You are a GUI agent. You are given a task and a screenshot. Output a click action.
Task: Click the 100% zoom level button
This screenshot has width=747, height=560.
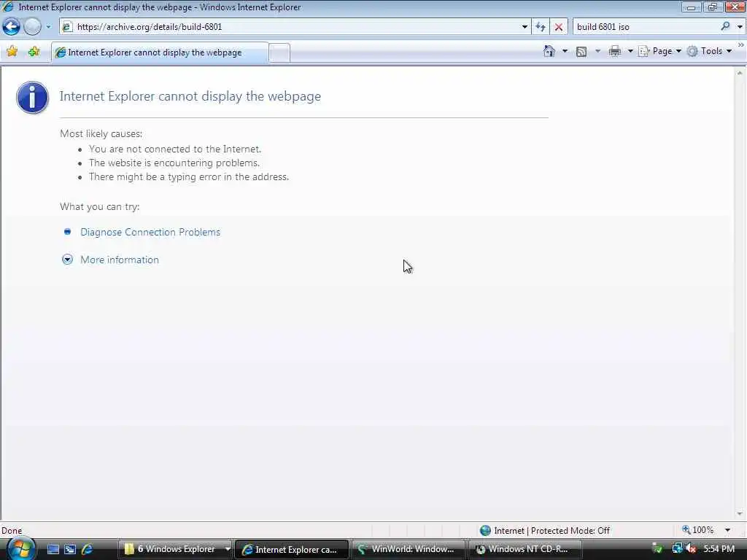[x=698, y=530]
